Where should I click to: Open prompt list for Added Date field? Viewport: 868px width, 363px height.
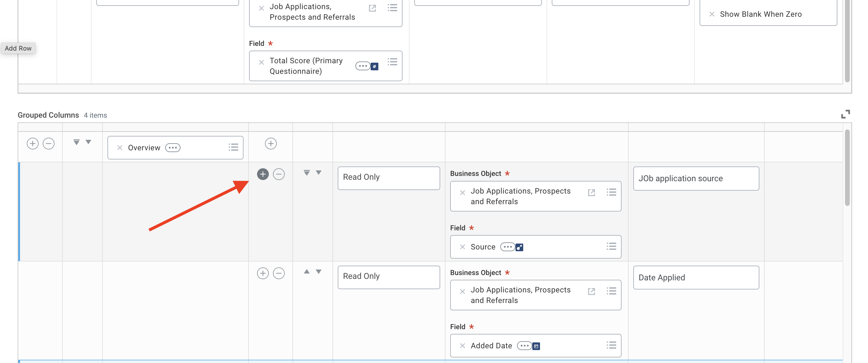pyautogui.click(x=611, y=345)
